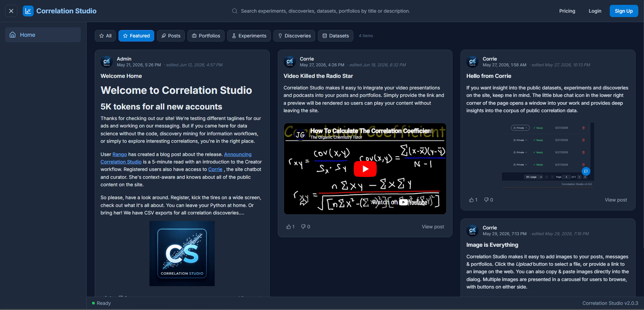Viewport: 644px width, 310px height.
Task: Dislike the Video Killed the Radio Star post
Action: pyautogui.click(x=306, y=227)
